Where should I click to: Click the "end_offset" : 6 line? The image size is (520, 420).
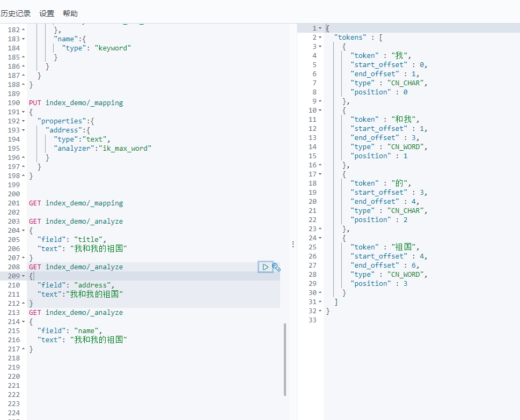pos(385,266)
